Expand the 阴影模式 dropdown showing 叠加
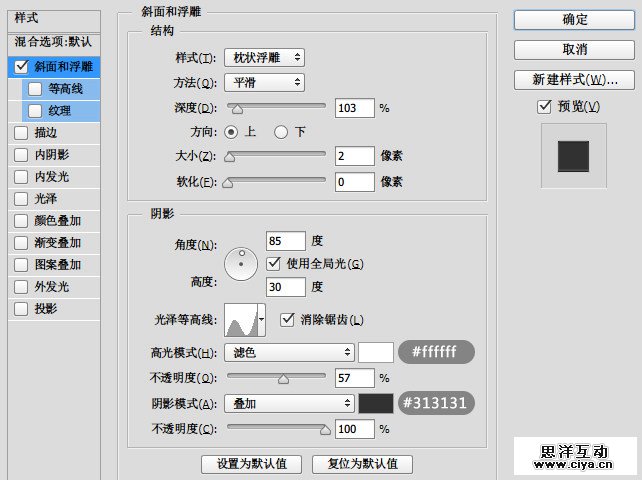 point(290,403)
